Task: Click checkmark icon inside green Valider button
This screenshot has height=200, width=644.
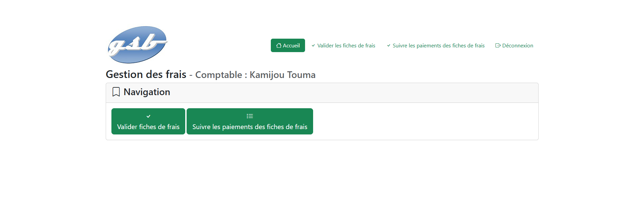Action: click(148, 116)
